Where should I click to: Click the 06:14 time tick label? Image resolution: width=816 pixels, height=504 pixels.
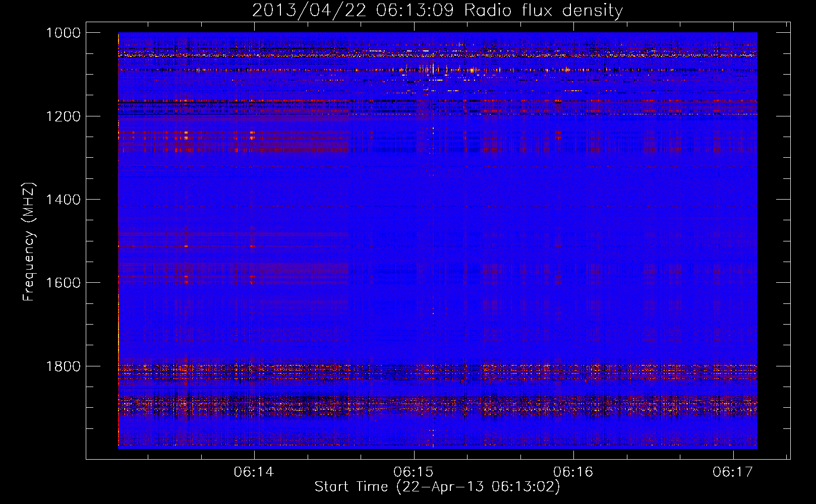pos(254,472)
